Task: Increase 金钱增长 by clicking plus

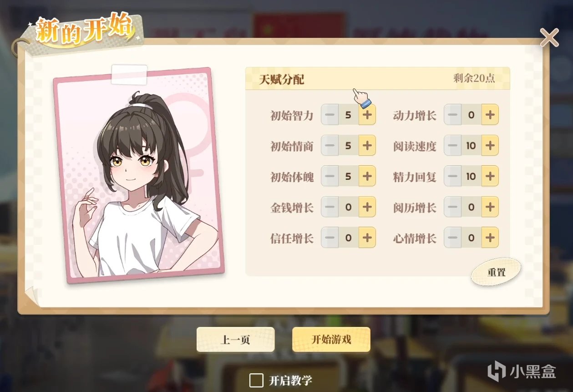Action: click(367, 207)
